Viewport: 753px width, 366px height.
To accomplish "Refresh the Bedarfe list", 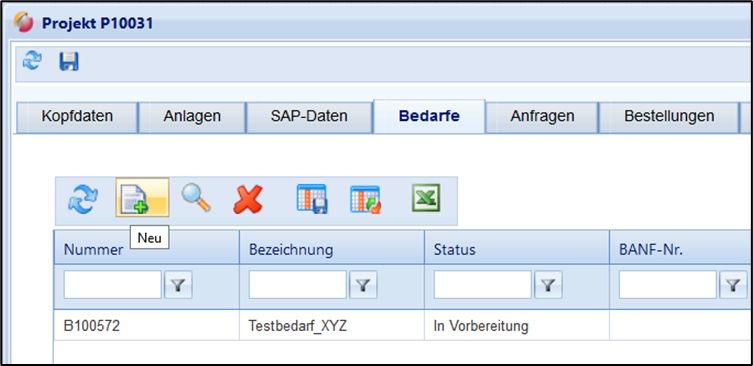I will pyautogui.click(x=83, y=200).
